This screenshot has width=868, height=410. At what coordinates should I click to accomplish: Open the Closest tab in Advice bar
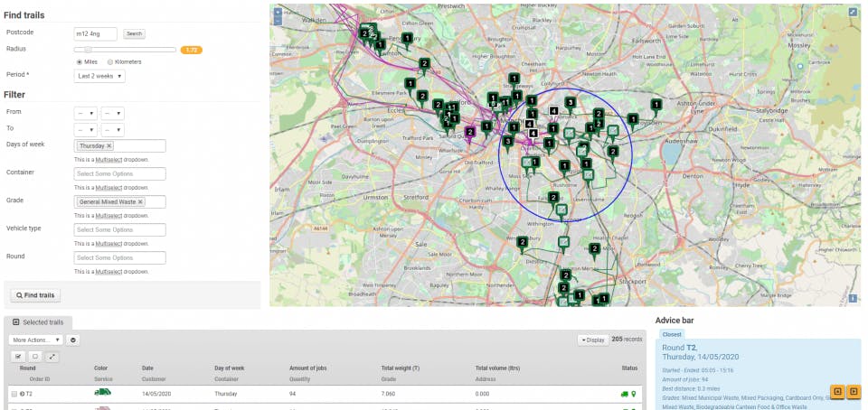click(672, 334)
